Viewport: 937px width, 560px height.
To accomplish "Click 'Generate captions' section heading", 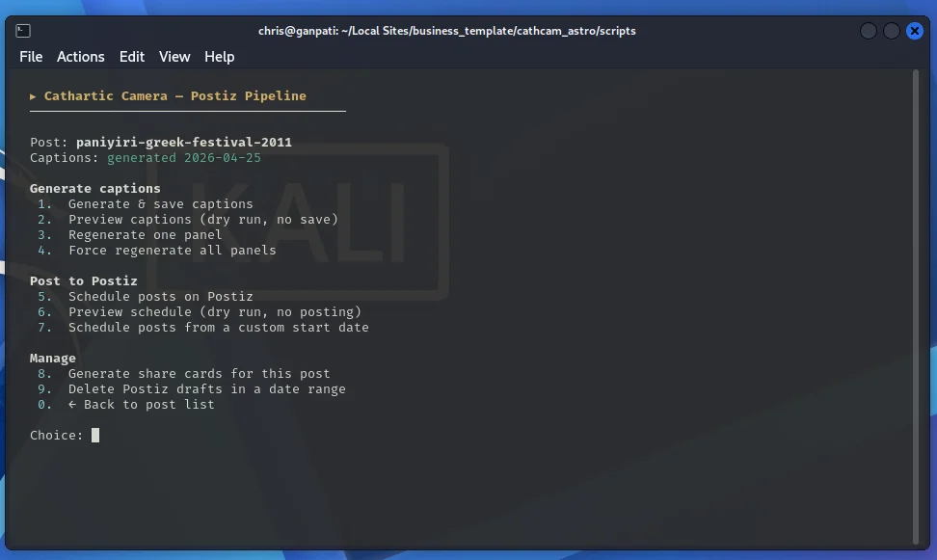I will [95, 188].
